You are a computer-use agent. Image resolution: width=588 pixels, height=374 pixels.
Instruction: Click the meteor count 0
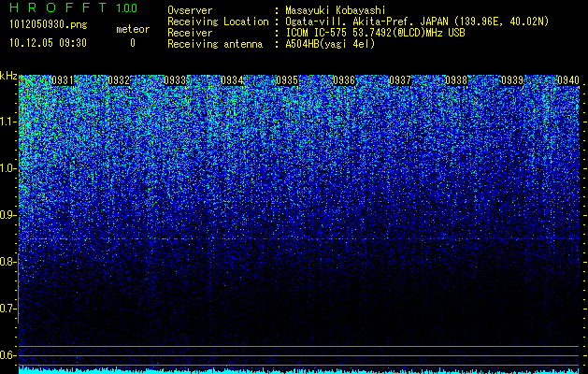click(x=133, y=43)
